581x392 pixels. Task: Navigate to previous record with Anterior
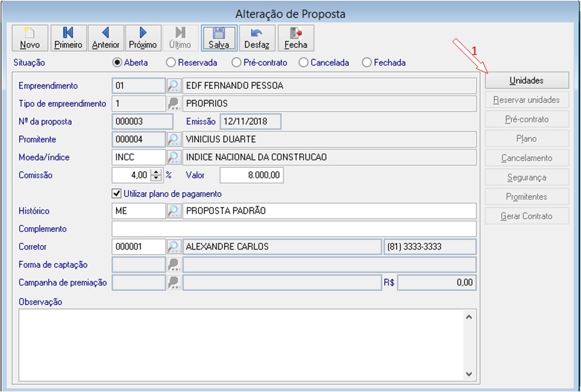[x=105, y=38]
